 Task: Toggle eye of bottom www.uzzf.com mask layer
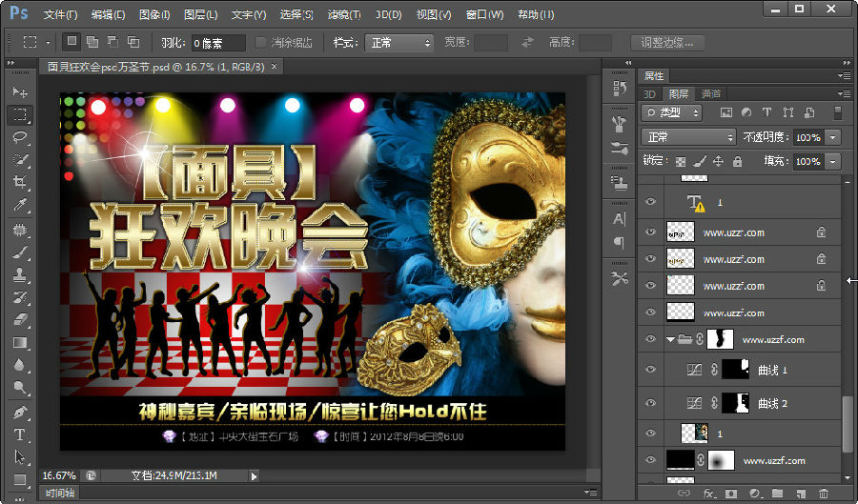pyautogui.click(x=650, y=460)
